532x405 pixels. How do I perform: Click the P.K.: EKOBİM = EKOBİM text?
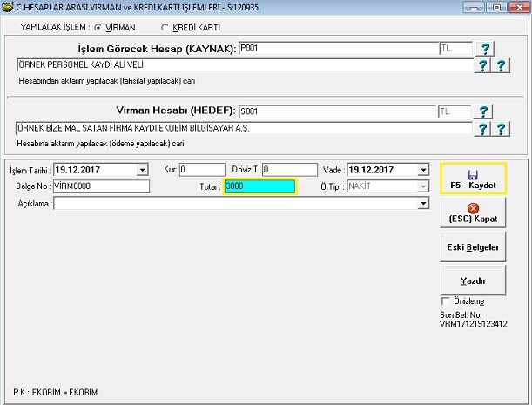tap(56, 393)
